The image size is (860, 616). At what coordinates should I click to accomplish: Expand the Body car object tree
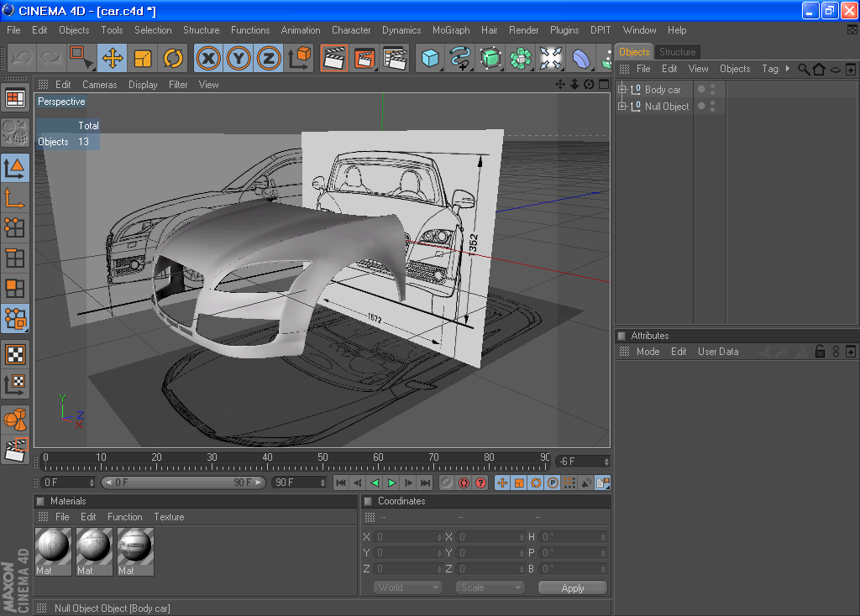coord(622,89)
